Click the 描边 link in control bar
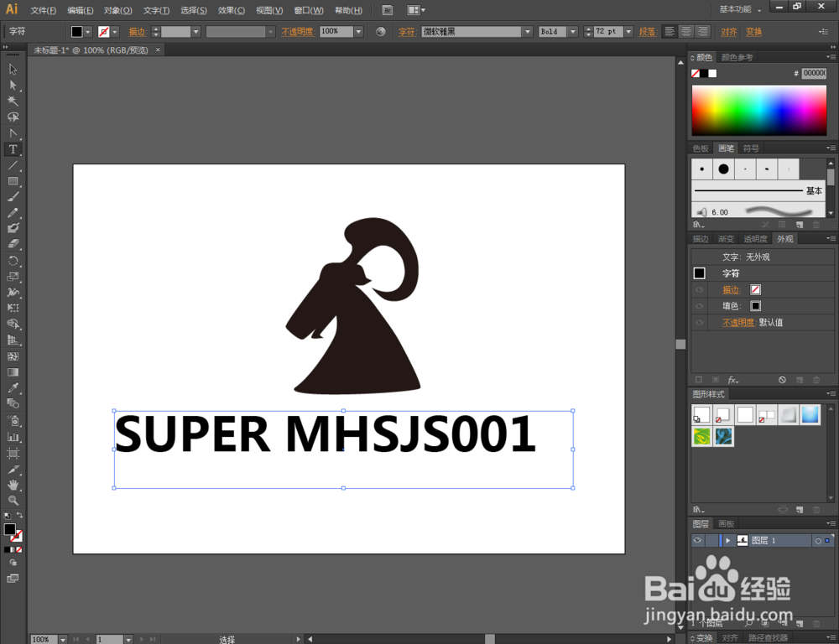This screenshot has width=839, height=644. pyautogui.click(x=137, y=32)
